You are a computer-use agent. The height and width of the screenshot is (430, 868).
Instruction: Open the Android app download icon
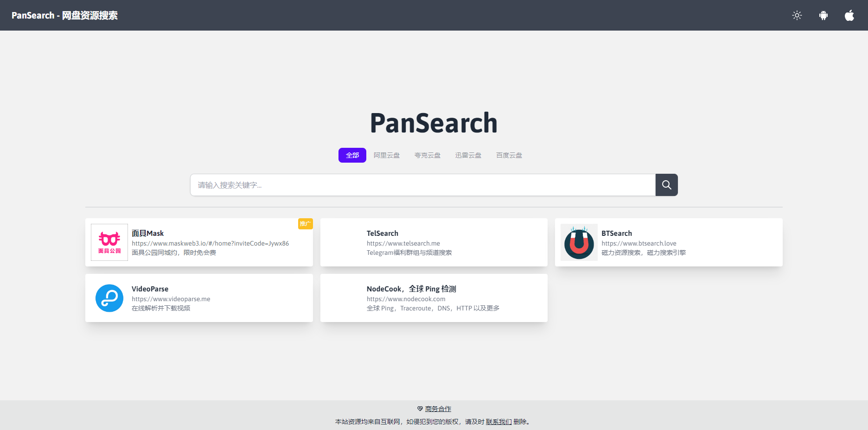pyautogui.click(x=823, y=15)
